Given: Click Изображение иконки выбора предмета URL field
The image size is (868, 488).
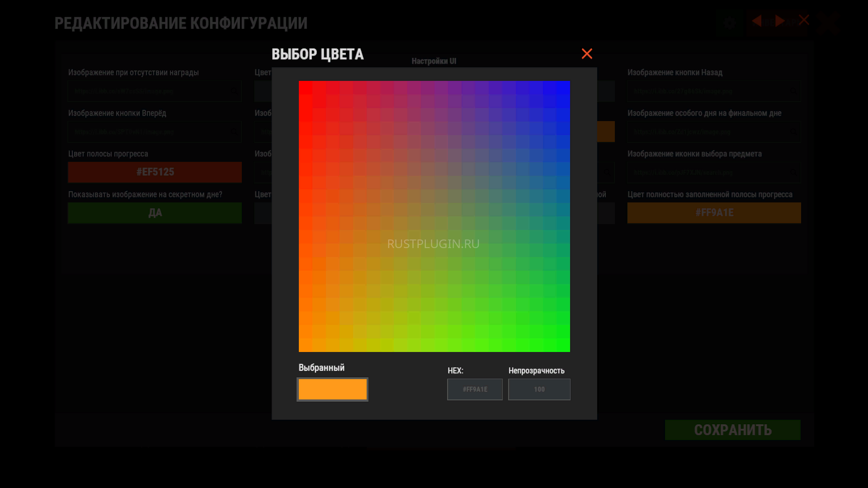Looking at the screenshot, I should (x=714, y=173).
